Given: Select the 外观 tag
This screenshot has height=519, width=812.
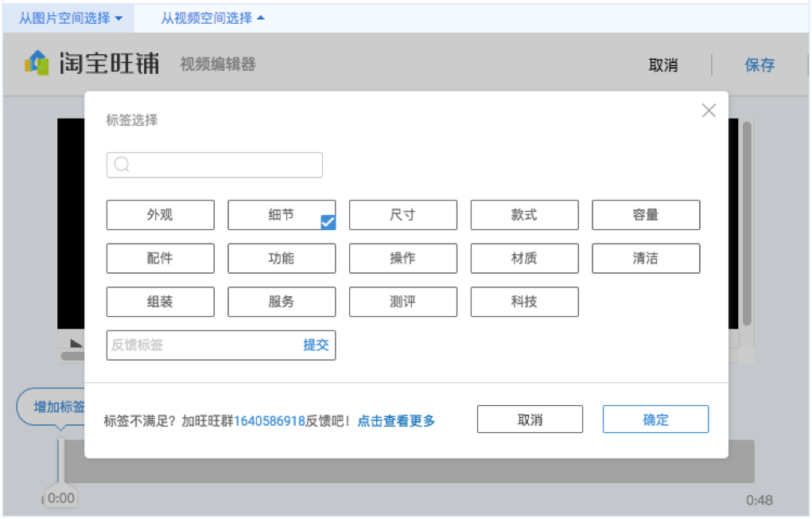Looking at the screenshot, I should [160, 215].
